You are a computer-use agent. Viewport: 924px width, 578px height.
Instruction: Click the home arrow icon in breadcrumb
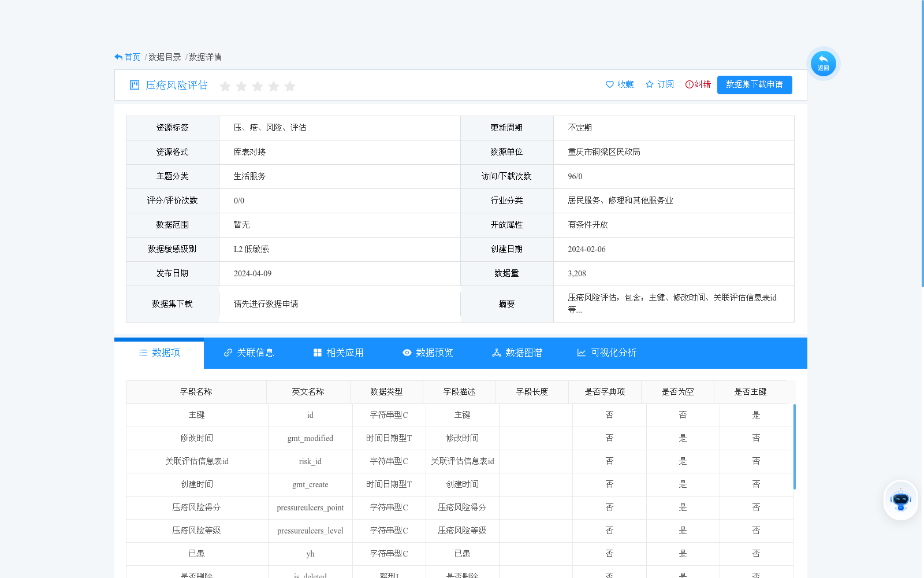118,57
